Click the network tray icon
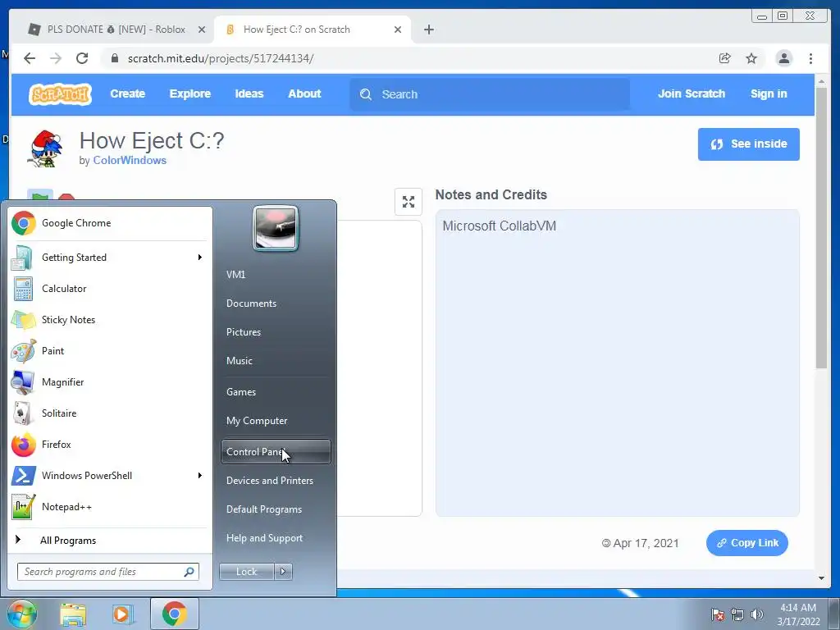Screen dimensions: 840x630 coord(737,614)
